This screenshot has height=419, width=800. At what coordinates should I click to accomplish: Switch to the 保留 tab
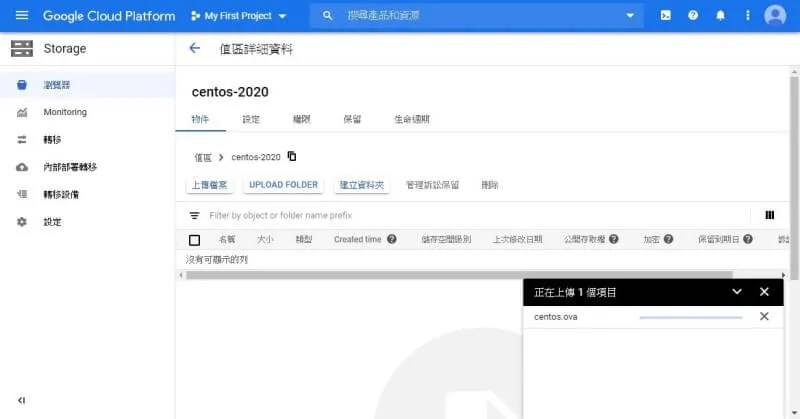[x=352, y=119]
